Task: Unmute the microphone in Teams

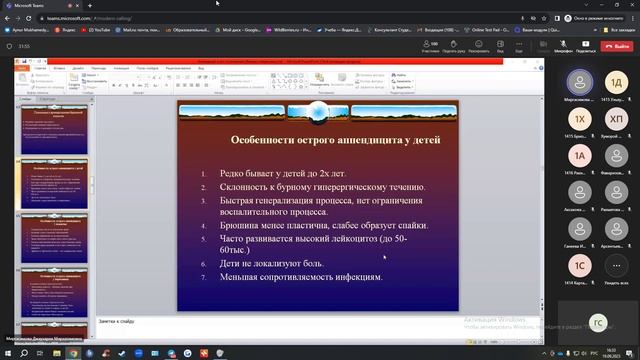Action: coord(563,46)
